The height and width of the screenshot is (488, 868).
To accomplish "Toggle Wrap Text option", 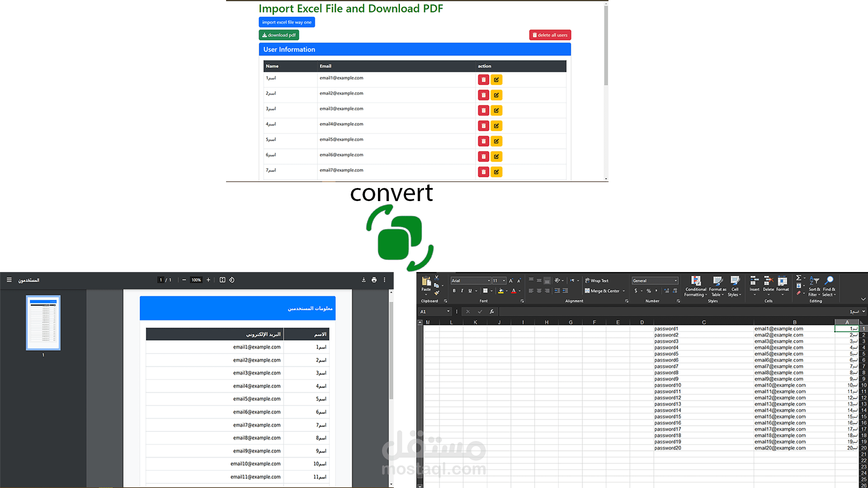I will click(597, 281).
